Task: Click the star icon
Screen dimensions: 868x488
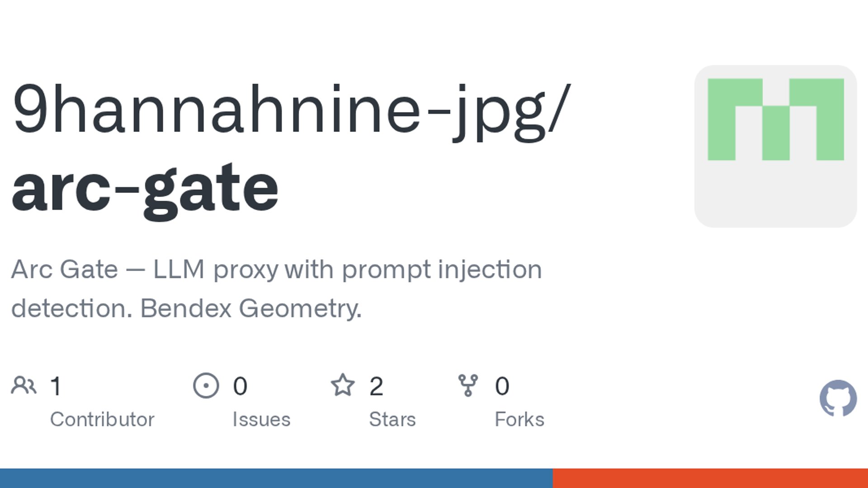Action: (343, 385)
